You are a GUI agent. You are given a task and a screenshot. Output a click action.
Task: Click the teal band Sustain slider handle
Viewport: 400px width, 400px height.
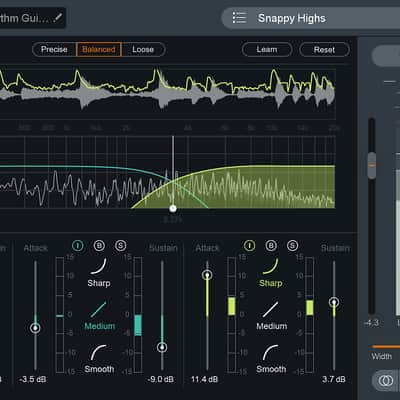click(x=162, y=347)
